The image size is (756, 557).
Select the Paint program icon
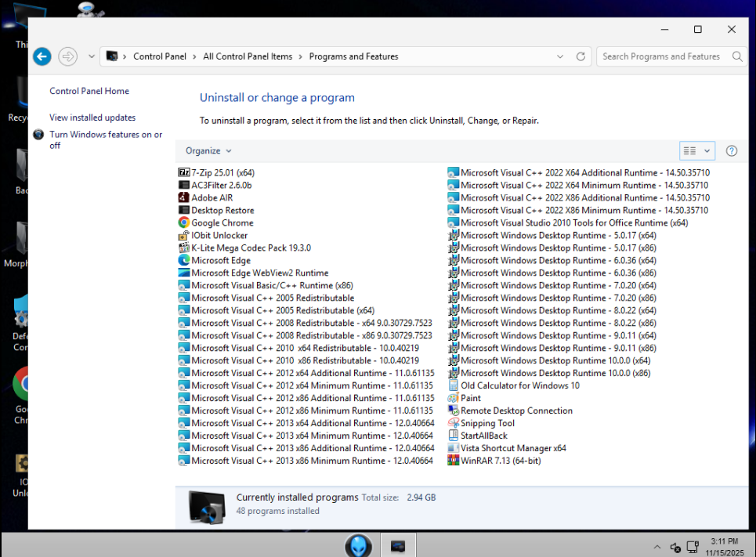tap(454, 398)
